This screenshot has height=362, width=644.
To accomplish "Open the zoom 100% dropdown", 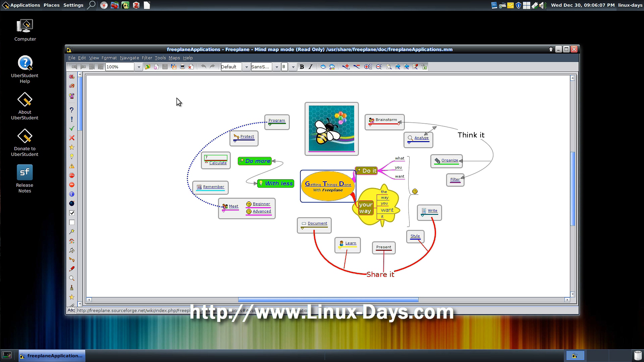I will (139, 67).
